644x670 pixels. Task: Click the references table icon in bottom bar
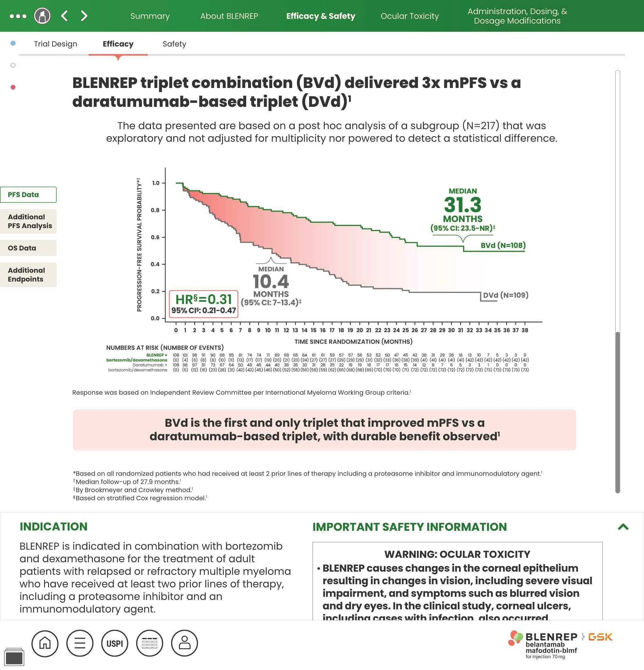(x=150, y=643)
